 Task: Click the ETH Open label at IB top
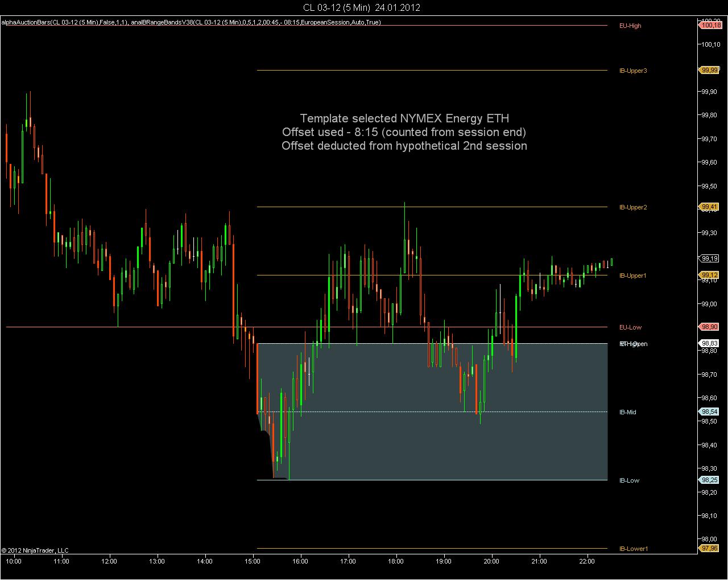[633, 344]
